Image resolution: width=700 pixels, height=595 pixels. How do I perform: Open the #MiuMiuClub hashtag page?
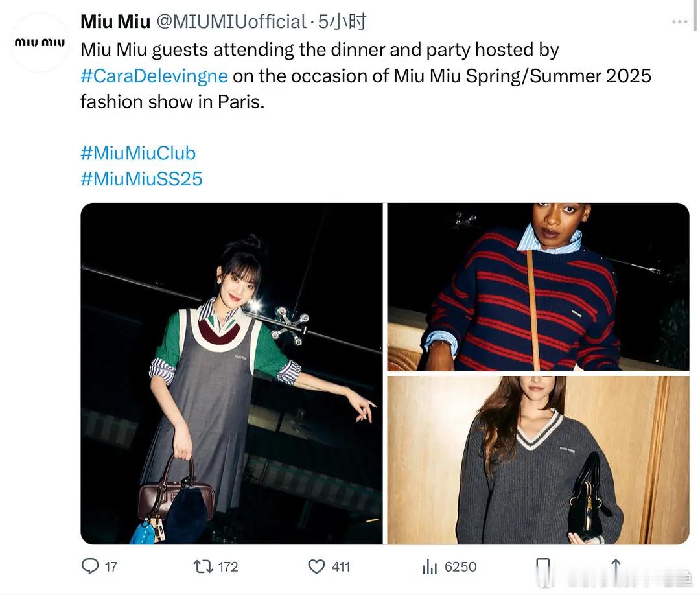coord(139,153)
